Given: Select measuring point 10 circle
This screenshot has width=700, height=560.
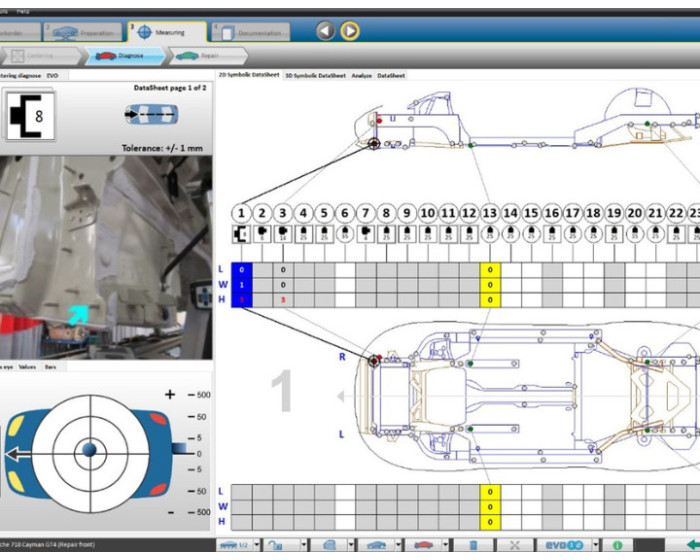Looking at the screenshot, I should pos(427,213).
